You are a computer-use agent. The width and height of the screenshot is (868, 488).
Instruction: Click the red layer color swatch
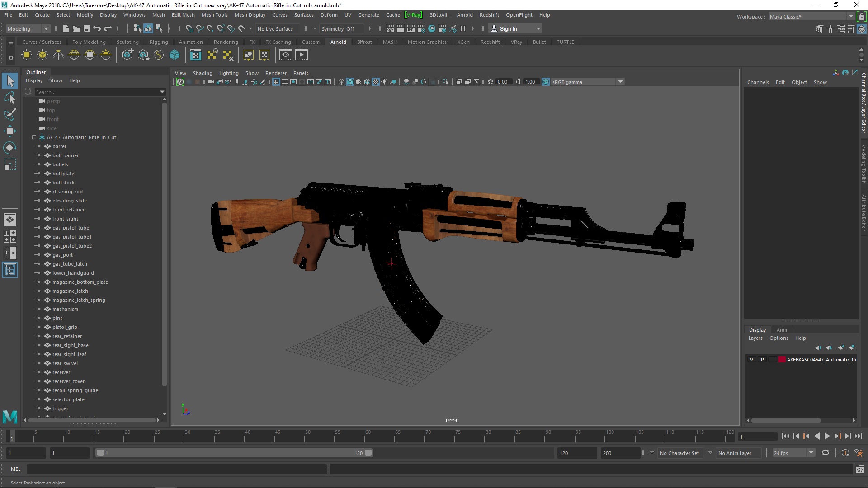782,360
